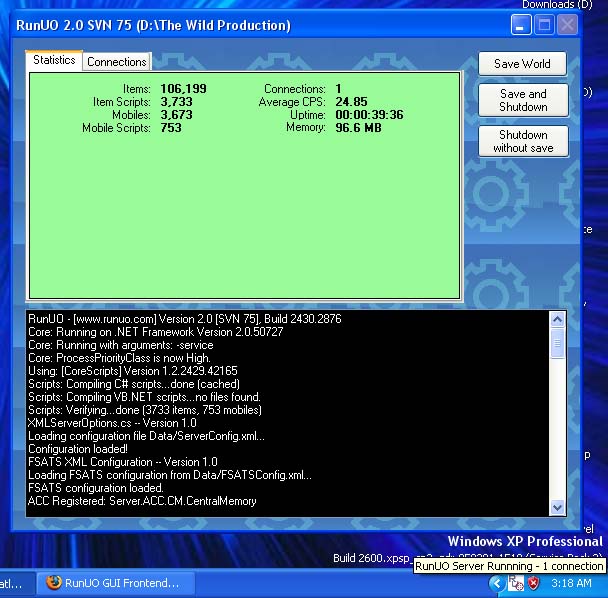Image resolution: width=608 pixels, height=598 pixels.
Task: Click the Uptime value 00:00:39:36
Action: coord(369,115)
